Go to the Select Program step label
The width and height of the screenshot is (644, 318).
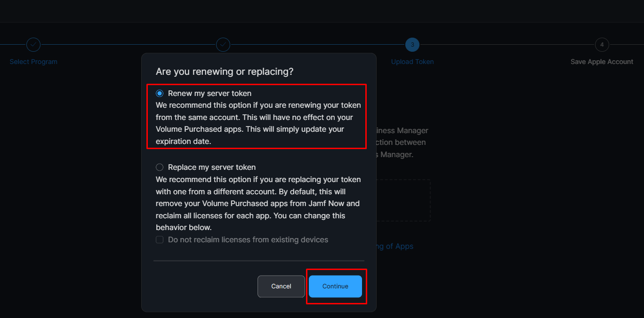pyautogui.click(x=33, y=62)
